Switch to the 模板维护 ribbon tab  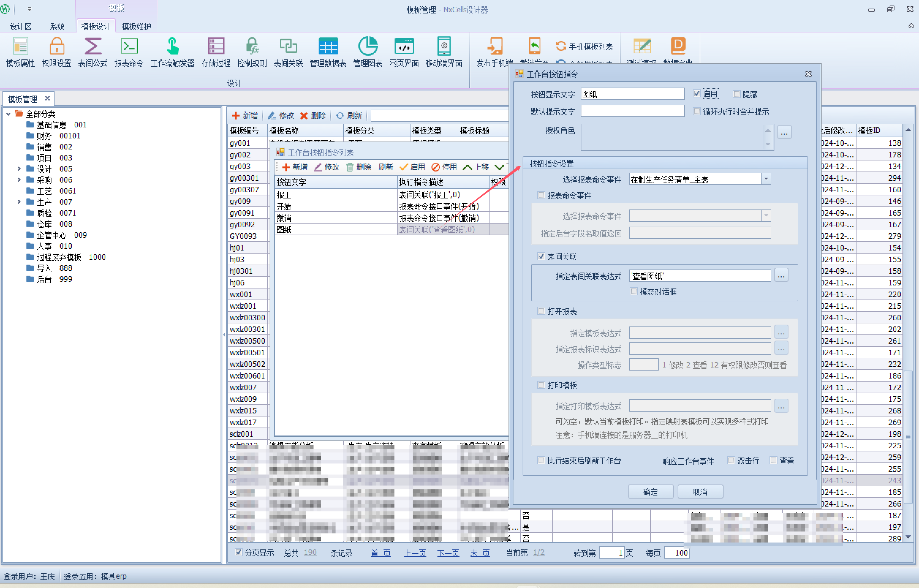[136, 26]
